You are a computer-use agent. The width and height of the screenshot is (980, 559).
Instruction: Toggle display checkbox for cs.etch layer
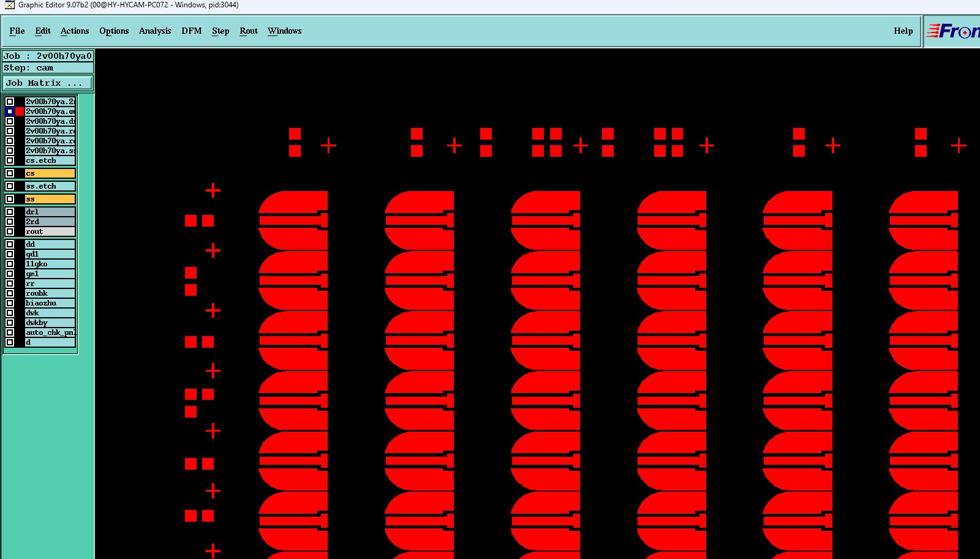[10, 160]
